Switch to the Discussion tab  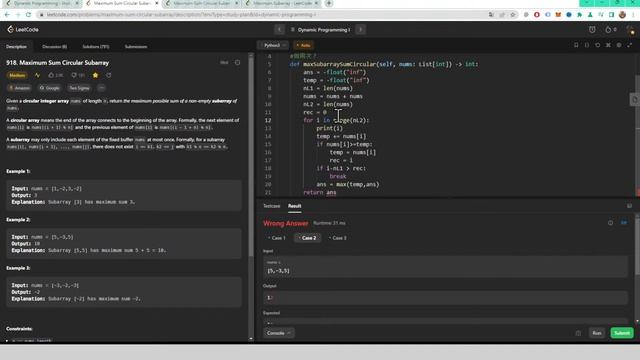(x=54, y=47)
